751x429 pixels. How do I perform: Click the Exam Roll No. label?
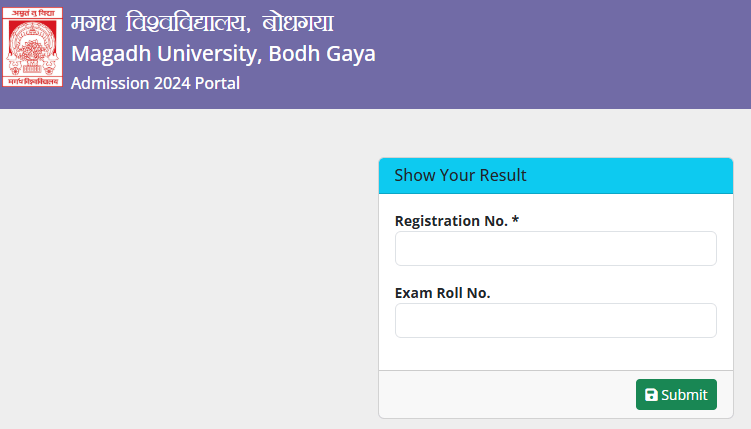tap(443, 293)
